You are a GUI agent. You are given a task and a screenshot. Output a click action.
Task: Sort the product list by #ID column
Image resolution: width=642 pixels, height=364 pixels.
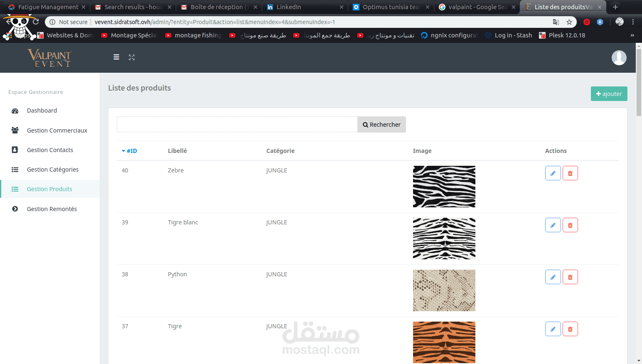(129, 151)
